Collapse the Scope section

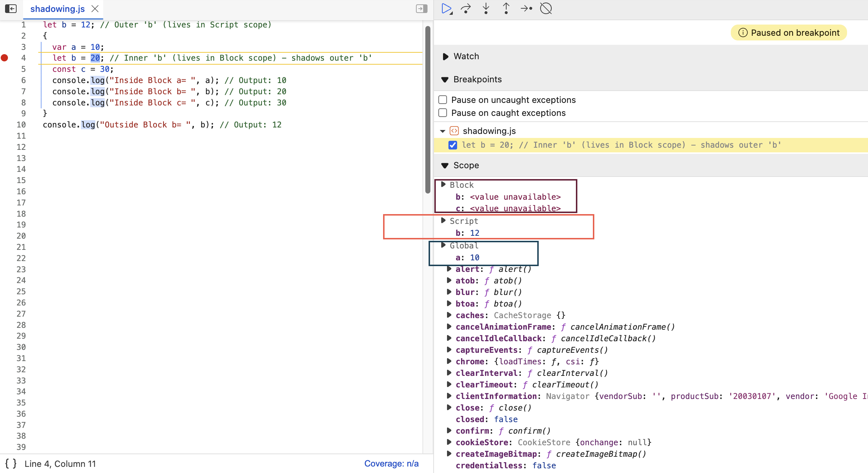click(445, 165)
